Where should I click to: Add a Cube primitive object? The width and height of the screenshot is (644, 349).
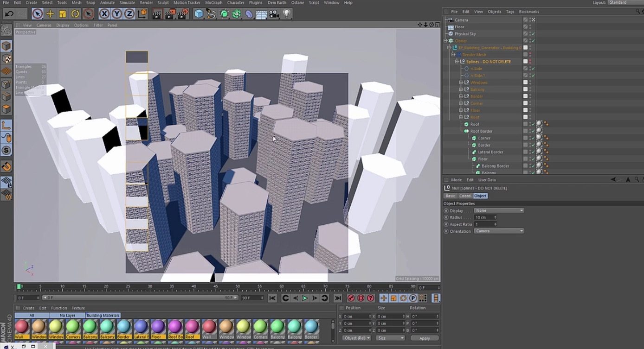[x=199, y=14]
